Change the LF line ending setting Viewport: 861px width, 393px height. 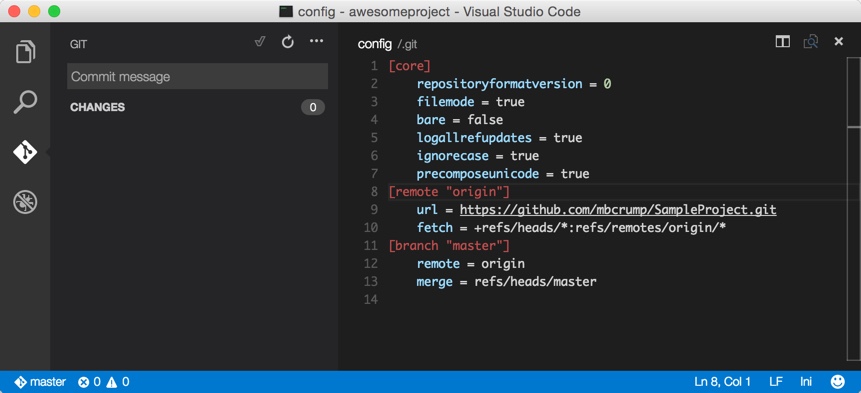click(x=776, y=381)
